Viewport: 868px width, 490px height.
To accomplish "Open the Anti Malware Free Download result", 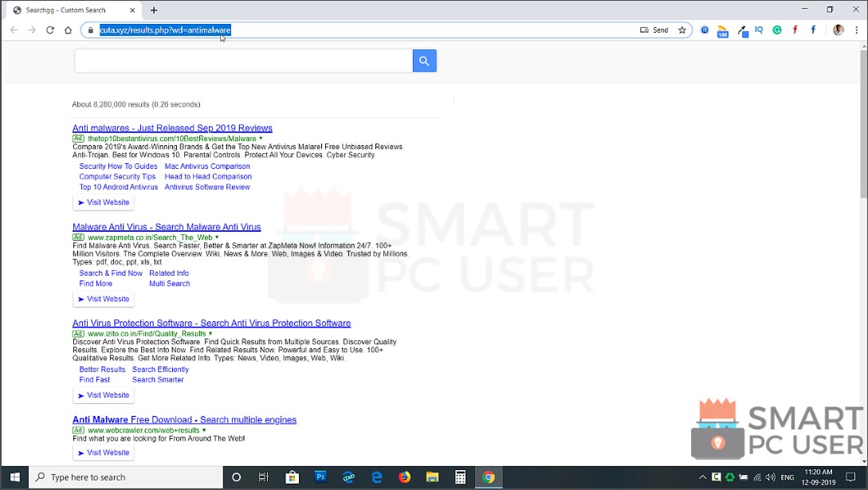I will point(184,419).
